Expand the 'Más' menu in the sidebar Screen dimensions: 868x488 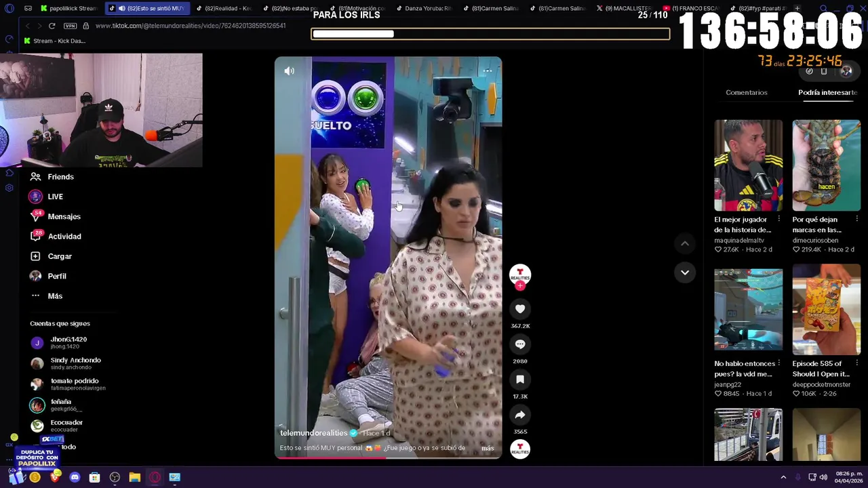46,296
